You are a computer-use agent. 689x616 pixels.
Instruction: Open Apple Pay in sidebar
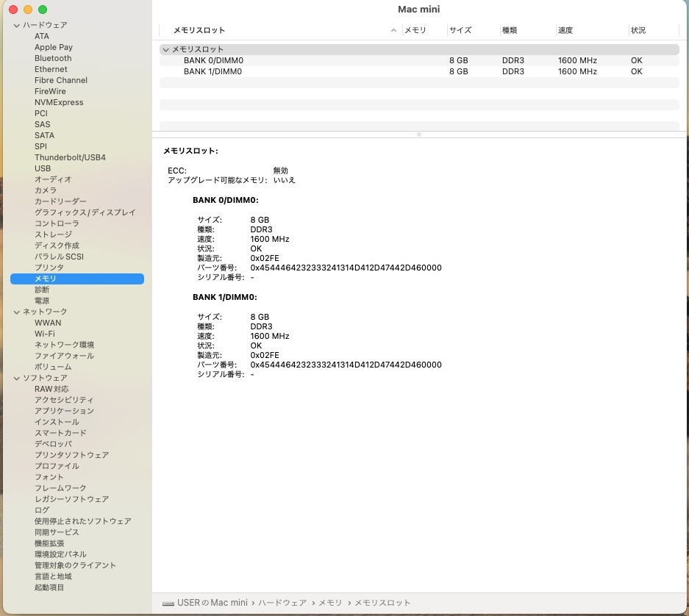[x=54, y=47]
